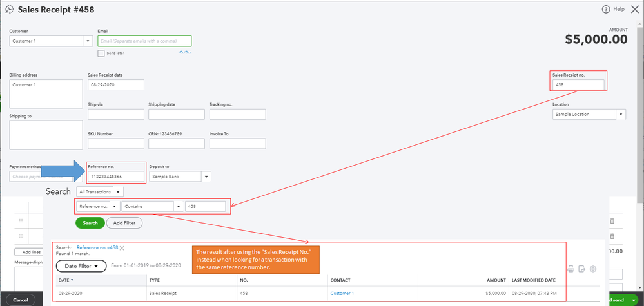Screen dimensions: 644x306
Task: Open the Cc/Bcc link
Action: pos(186,53)
